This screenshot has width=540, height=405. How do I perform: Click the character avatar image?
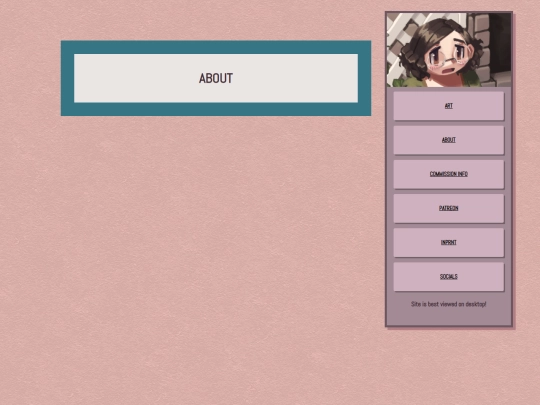tap(449, 50)
